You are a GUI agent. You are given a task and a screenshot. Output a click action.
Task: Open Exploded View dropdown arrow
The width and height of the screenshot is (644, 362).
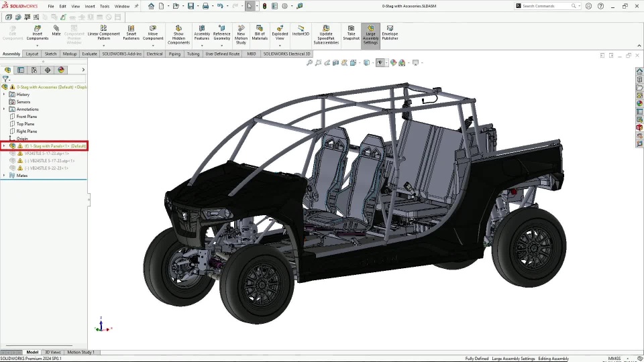(x=280, y=45)
